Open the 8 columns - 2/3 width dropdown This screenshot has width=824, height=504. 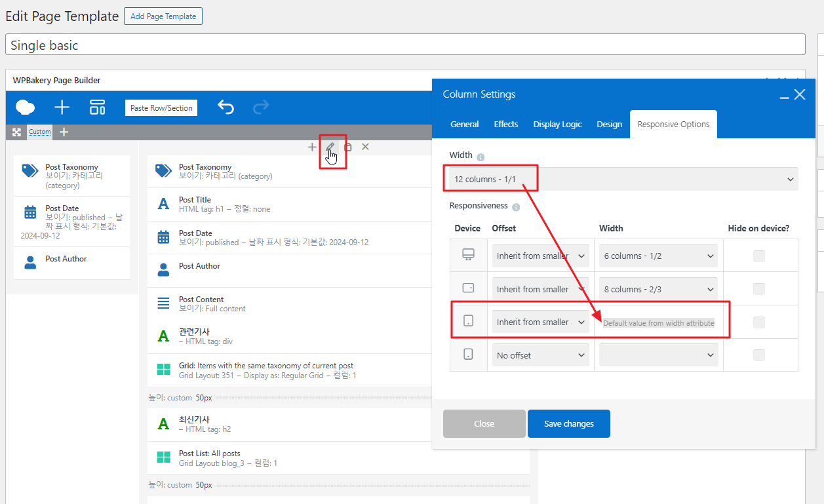[658, 289]
